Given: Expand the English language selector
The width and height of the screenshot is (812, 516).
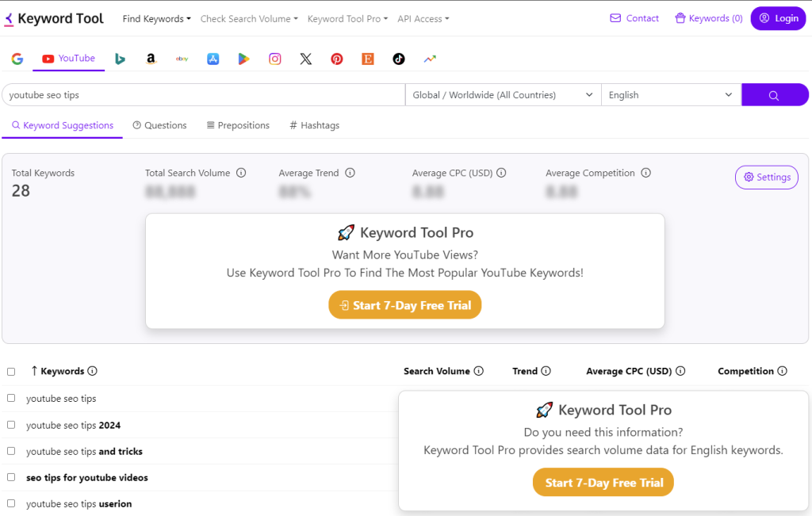Looking at the screenshot, I should pos(671,94).
